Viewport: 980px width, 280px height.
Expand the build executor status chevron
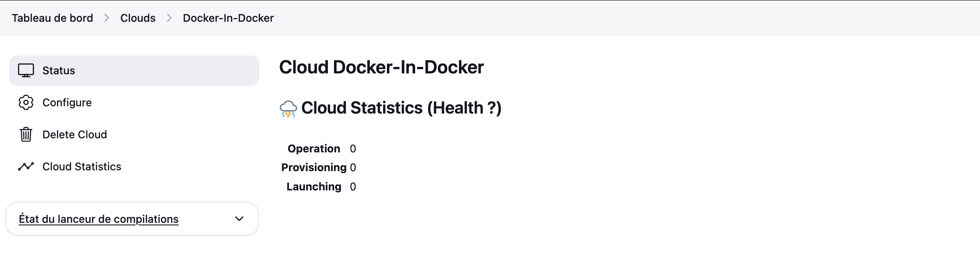[239, 219]
